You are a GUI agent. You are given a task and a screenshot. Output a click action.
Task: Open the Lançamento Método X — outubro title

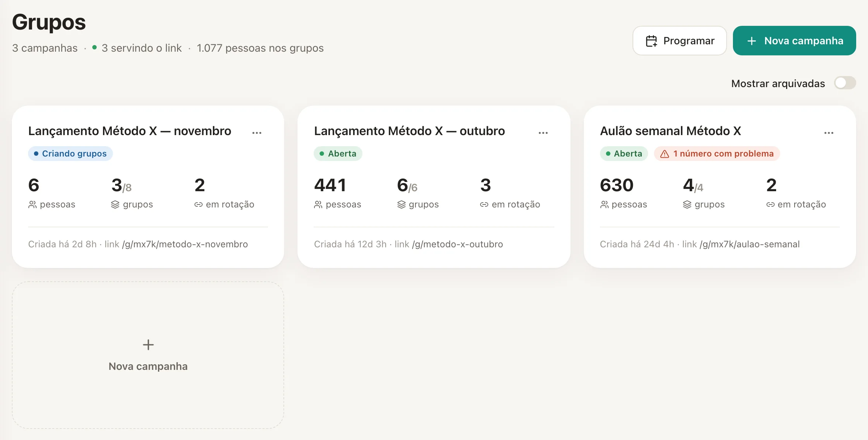409,131
